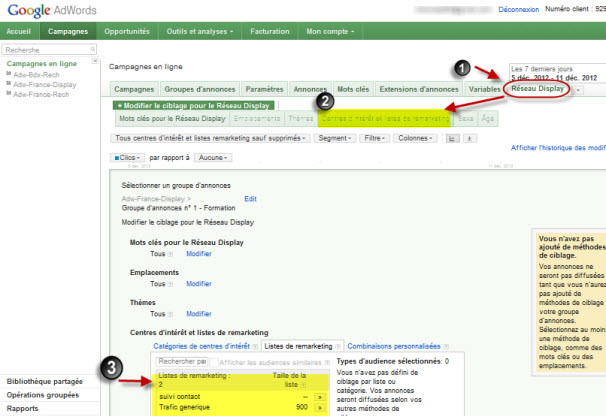Open the Outils et analyses dropdown menu
Viewport: 606px width, 416px height.
199,31
